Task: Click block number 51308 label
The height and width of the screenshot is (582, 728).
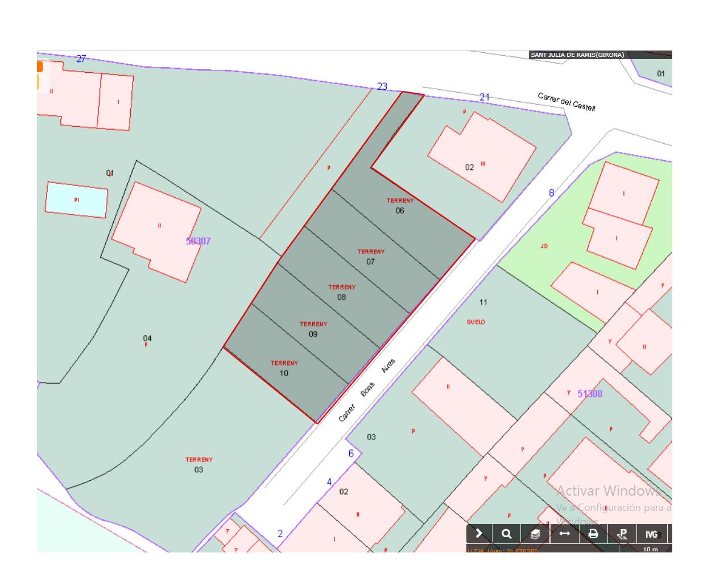Action: click(x=589, y=394)
